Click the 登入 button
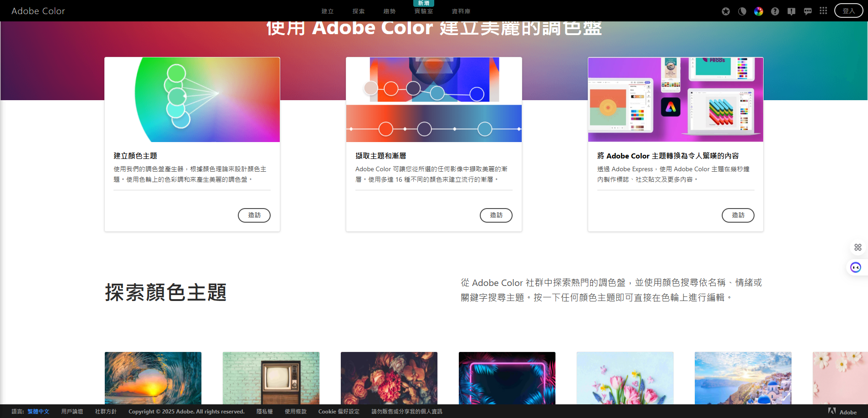Screen dimensions: 868x418 pyautogui.click(x=848, y=10)
